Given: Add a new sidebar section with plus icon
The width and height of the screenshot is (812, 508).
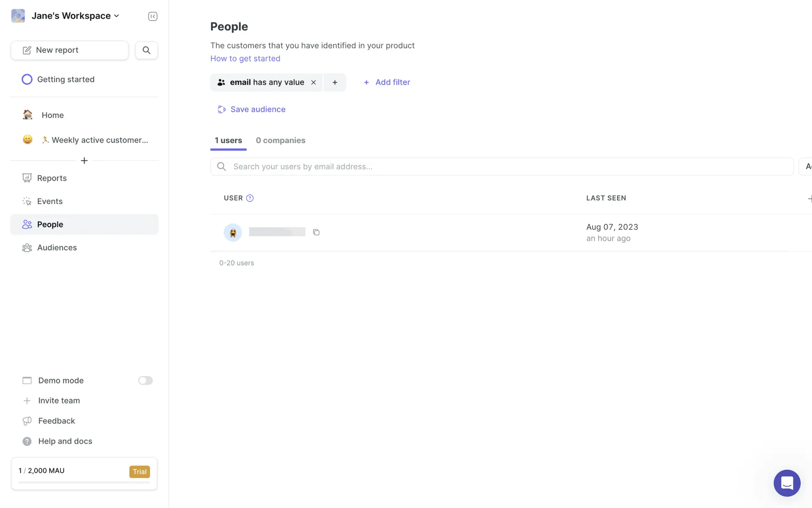Looking at the screenshot, I should 84,161.
